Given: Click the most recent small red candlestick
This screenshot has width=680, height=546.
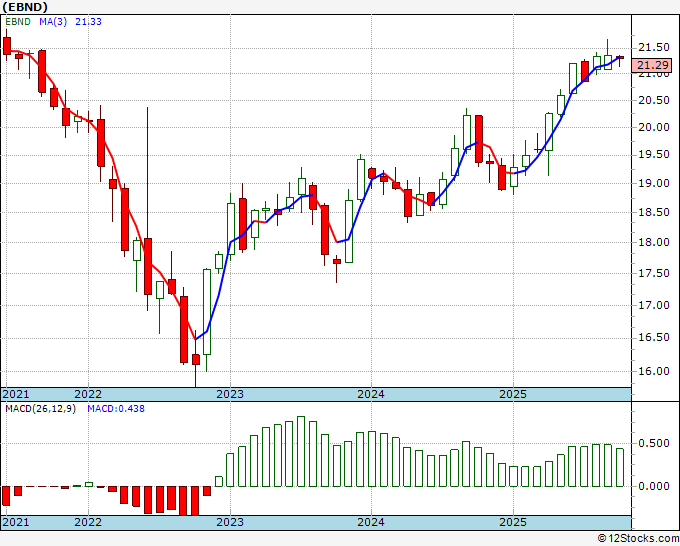Looking at the screenshot, I should pos(620,57).
